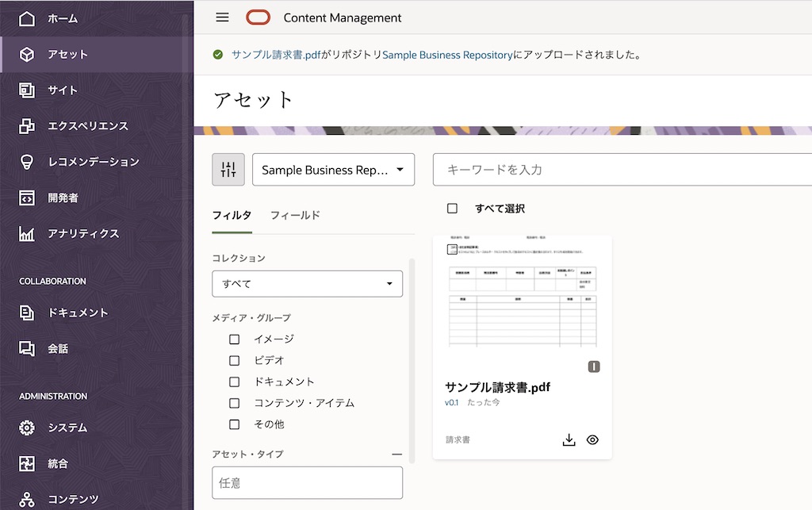Screen dimensions: 812x510
Task: Preview the asset with the eye icon
Action: [592, 439]
